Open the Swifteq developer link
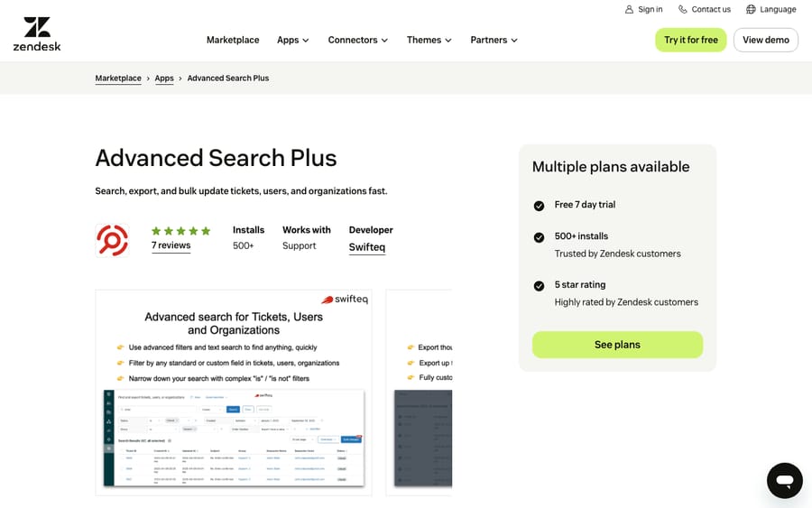The image size is (812, 508). 367,247
